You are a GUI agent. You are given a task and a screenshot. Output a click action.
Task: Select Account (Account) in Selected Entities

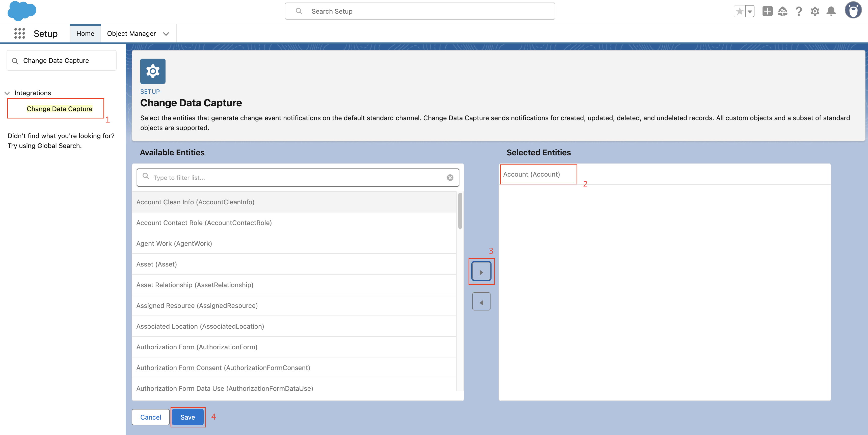(x=664, y=174)
